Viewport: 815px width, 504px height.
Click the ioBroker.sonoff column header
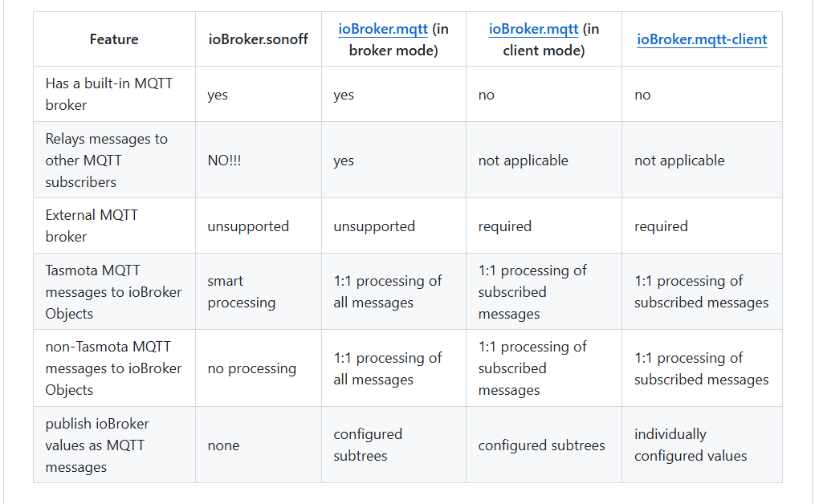pos(258,39)
